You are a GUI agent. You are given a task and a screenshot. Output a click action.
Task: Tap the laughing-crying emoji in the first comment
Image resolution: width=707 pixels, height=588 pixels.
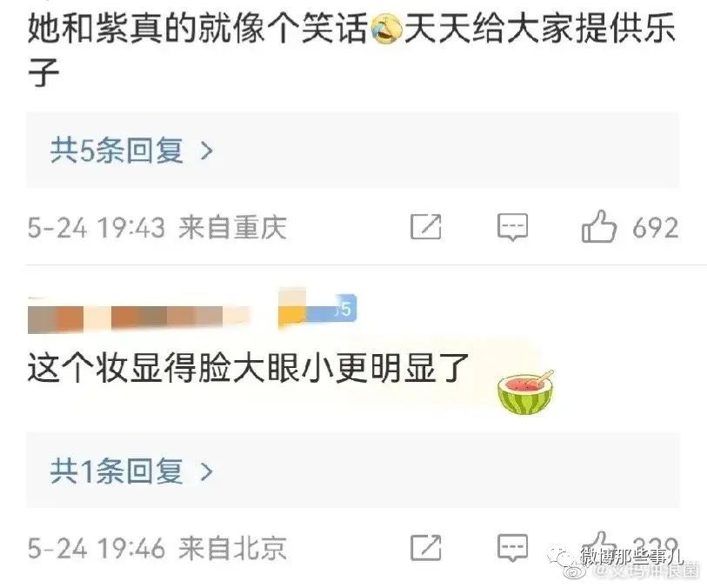[x=386, y=30]
